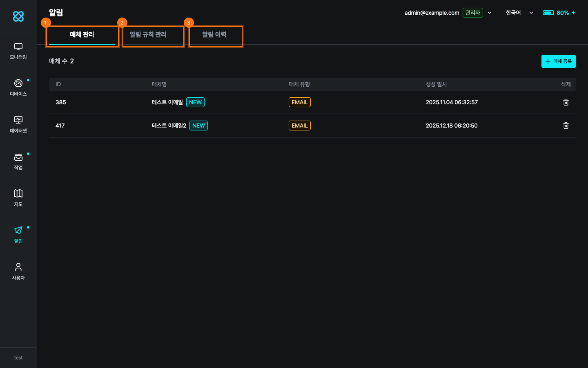This screenshot has height=368, width=588.
Task: Click the 매체 유형 column header
Action: point(299,84)
